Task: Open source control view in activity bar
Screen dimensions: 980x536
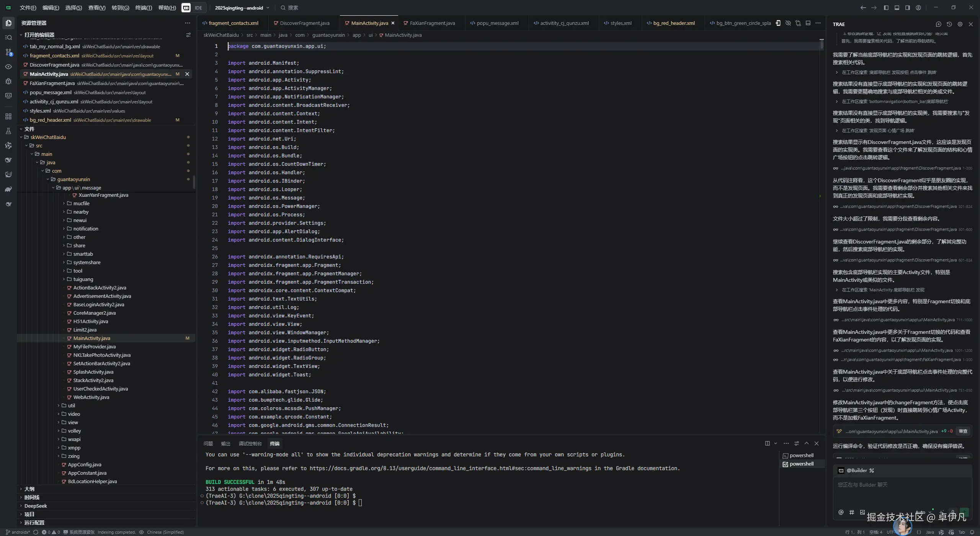Action: [x=8, y=52]
